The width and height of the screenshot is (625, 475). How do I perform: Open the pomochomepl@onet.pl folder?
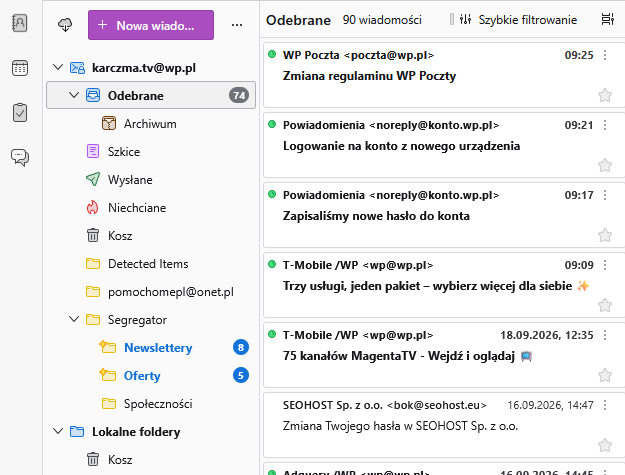click(x=151, y=292)
